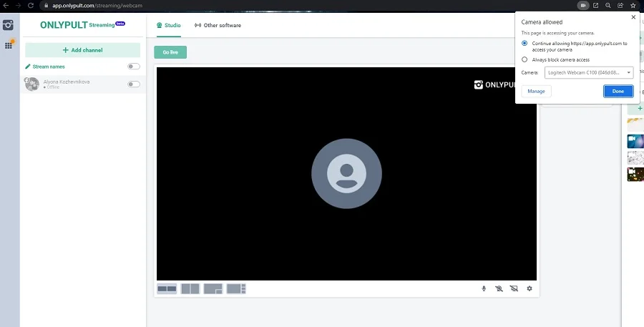Click the screen share icon
The height and width of the screenshot is (327, 644).
tap(514, 288)
